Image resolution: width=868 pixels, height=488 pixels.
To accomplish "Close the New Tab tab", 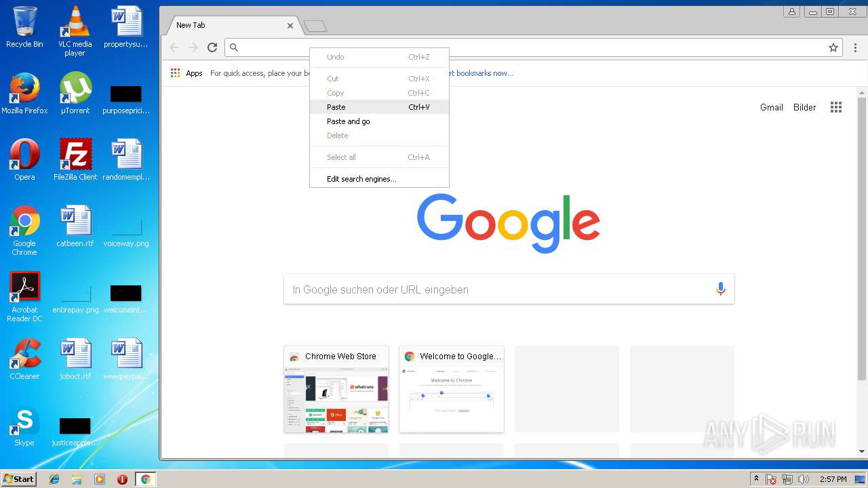I will point(290,26).
